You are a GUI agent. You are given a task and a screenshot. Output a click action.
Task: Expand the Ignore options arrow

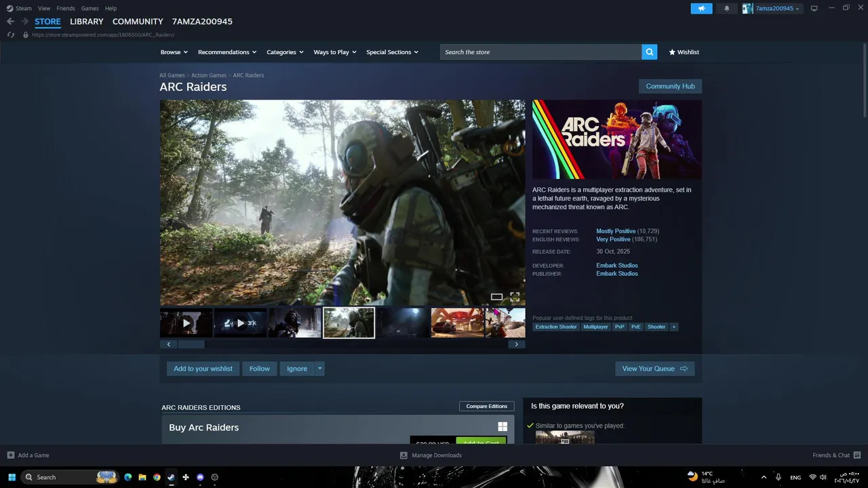point(320,369)
